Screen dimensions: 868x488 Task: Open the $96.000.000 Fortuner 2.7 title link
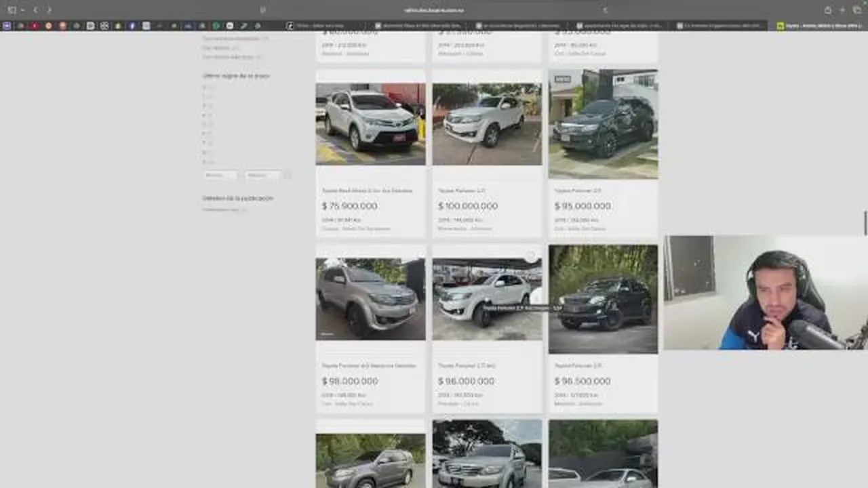467,366
